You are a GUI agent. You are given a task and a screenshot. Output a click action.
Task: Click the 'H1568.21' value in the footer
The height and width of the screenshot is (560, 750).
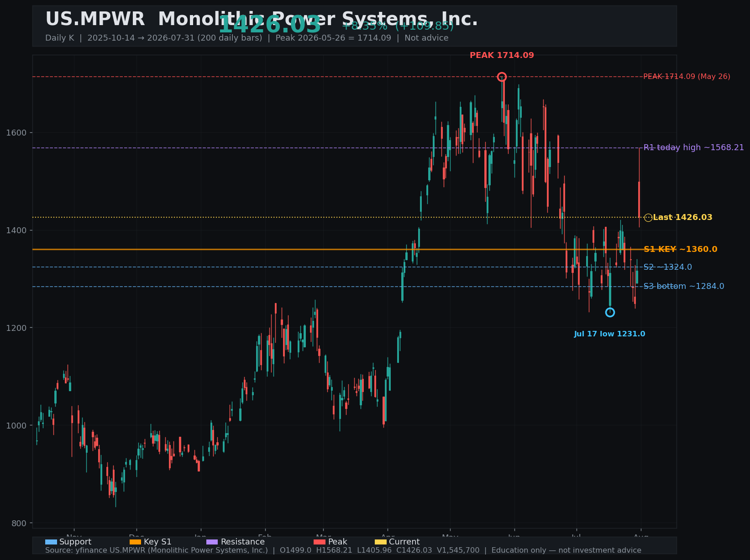pos(334,550)
